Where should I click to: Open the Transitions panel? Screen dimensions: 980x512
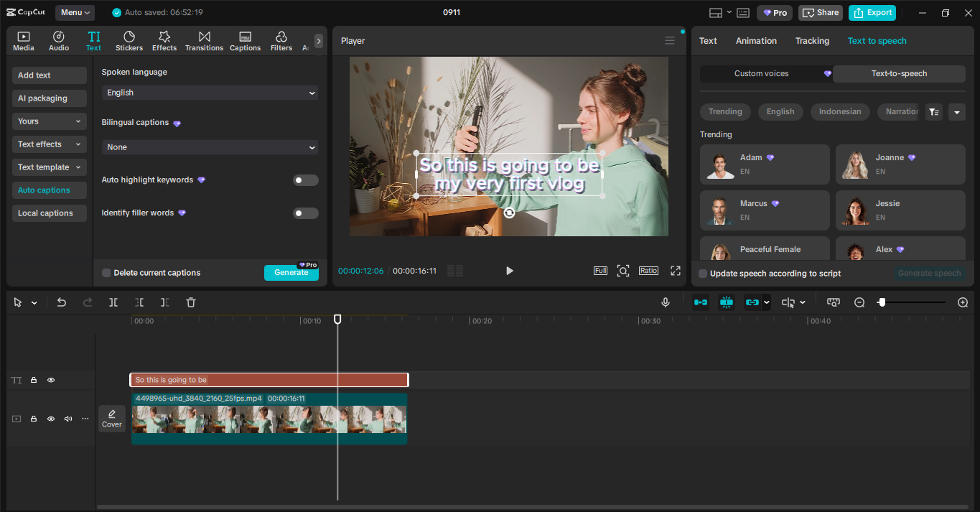[204, 40]
